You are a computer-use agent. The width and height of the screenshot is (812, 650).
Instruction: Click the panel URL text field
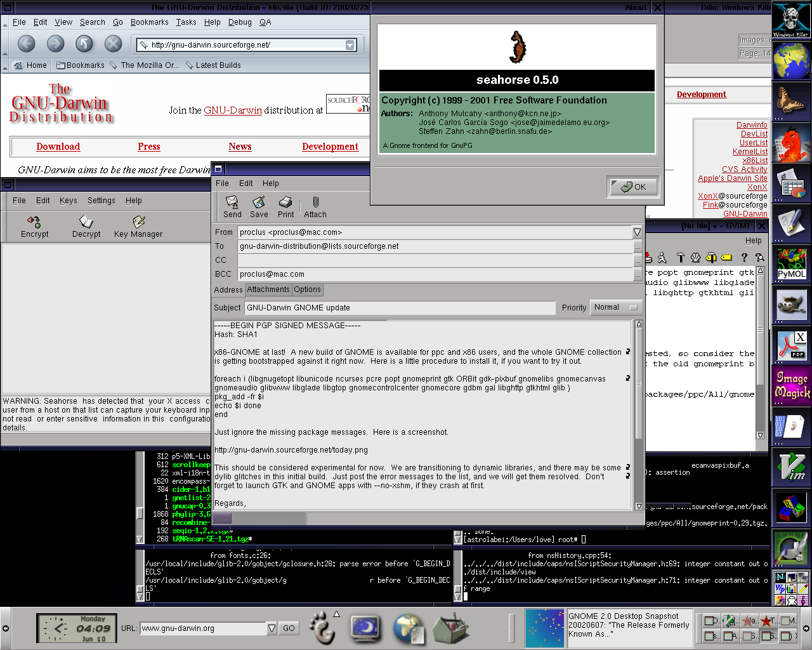click(x=203, y=628)
